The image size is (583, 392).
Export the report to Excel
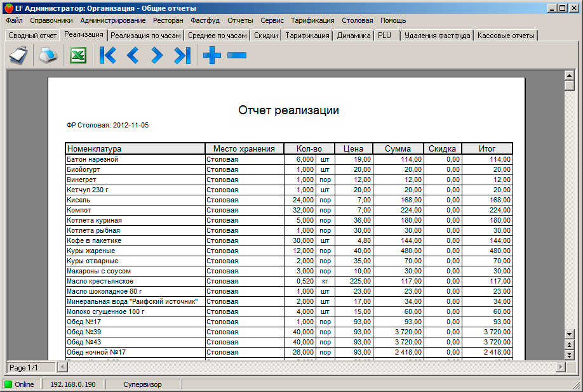click(78, 56)
